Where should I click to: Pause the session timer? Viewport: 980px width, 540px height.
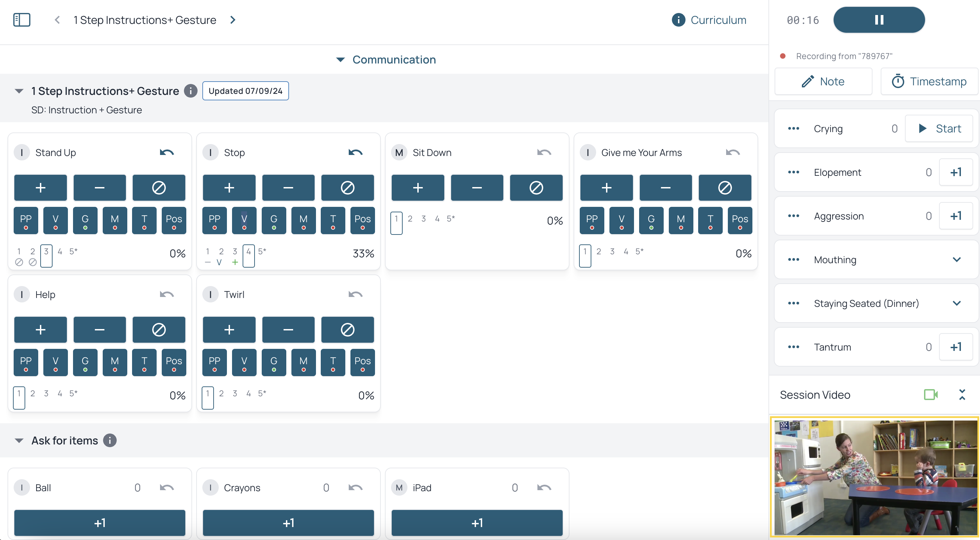click(x=879, y=20)
